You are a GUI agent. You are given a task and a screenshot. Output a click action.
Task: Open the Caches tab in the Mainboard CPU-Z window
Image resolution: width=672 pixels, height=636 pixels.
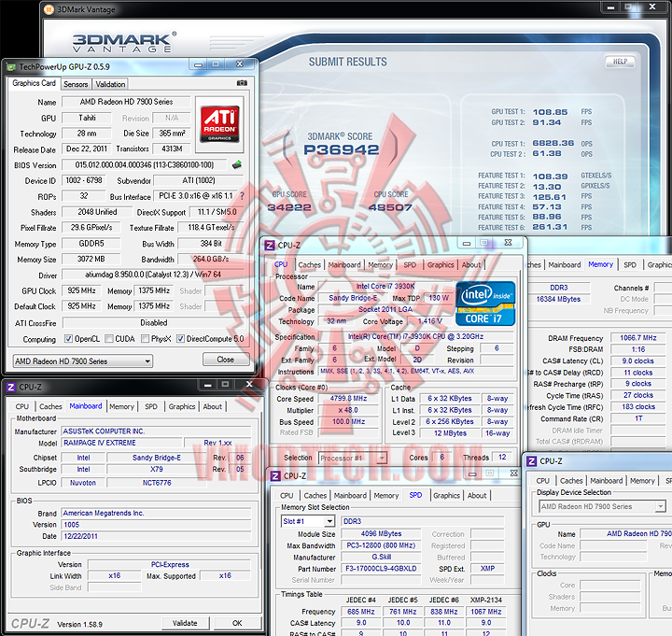[50, 406]
